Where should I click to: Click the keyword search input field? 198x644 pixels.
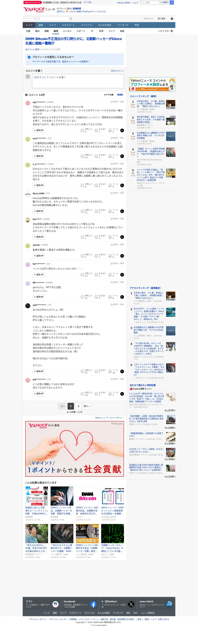point(46,19)
